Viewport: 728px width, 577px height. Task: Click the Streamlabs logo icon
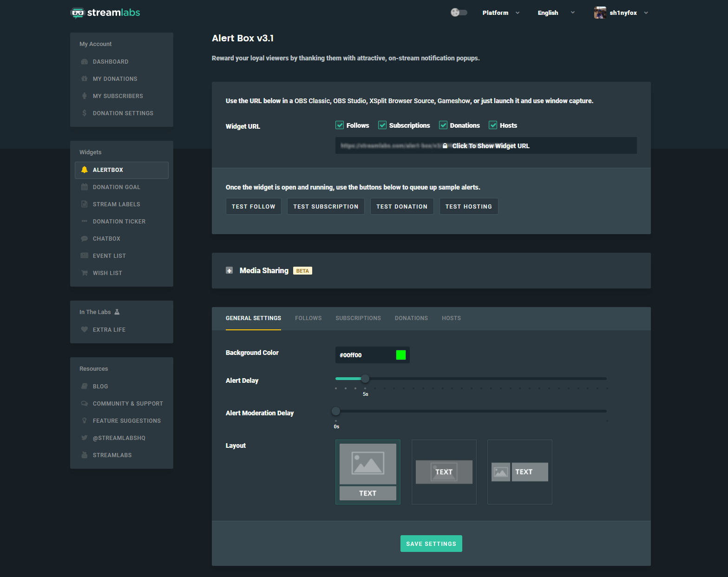click(x=78, y=13)
